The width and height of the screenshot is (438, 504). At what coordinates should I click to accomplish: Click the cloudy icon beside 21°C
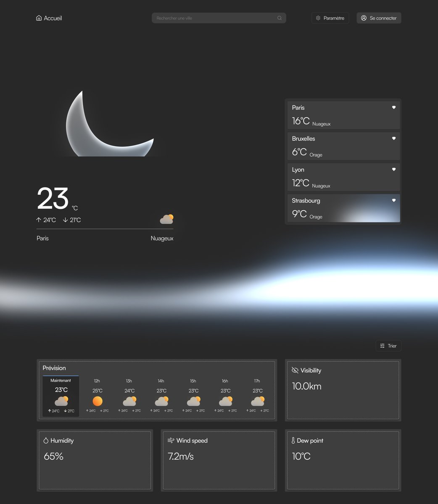click(x=166, y=219)
